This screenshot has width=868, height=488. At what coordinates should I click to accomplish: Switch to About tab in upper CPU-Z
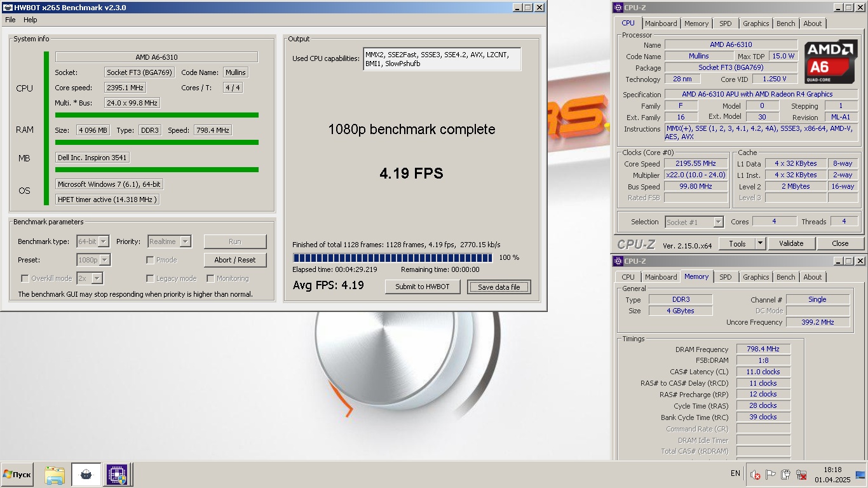[813, 24]
